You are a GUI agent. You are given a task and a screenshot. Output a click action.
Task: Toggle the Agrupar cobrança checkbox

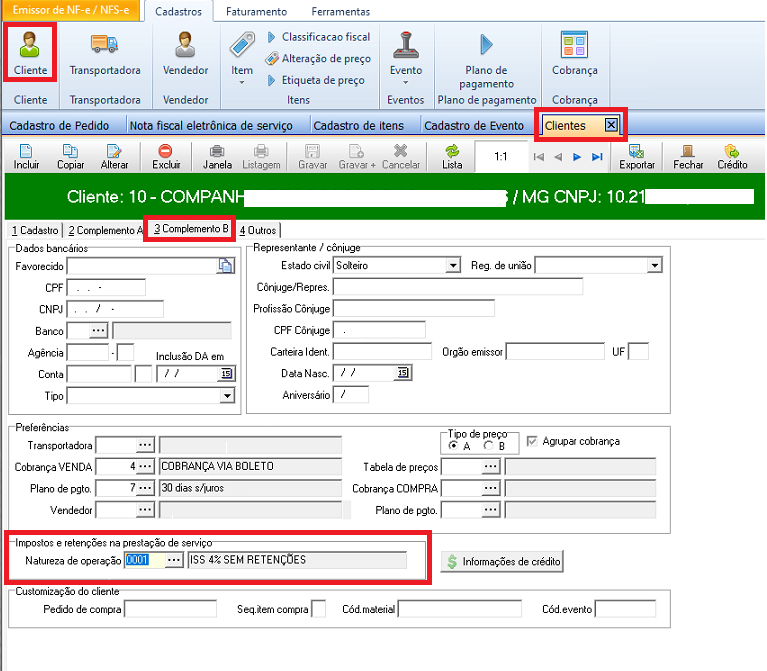532,441
